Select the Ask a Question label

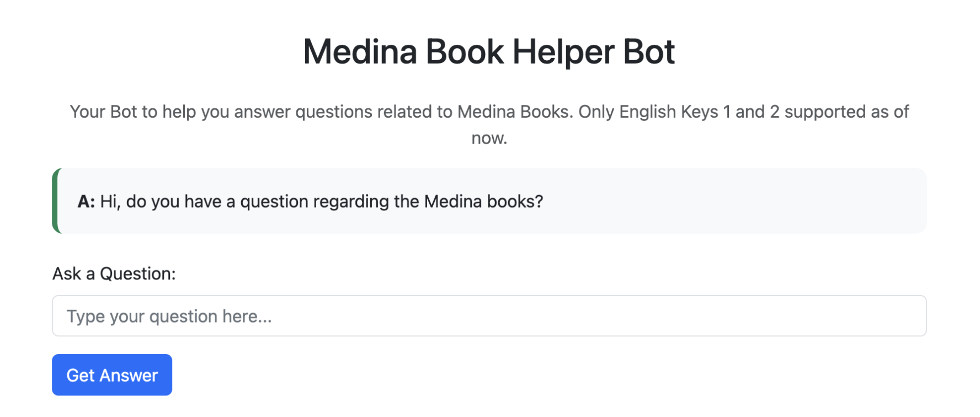pos(114,273)
